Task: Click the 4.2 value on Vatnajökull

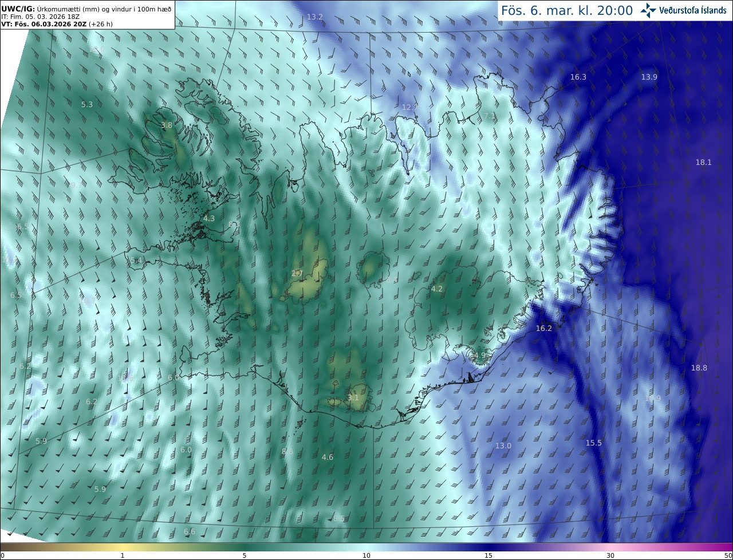Action: pyautogui.click(x=437, y=289)
